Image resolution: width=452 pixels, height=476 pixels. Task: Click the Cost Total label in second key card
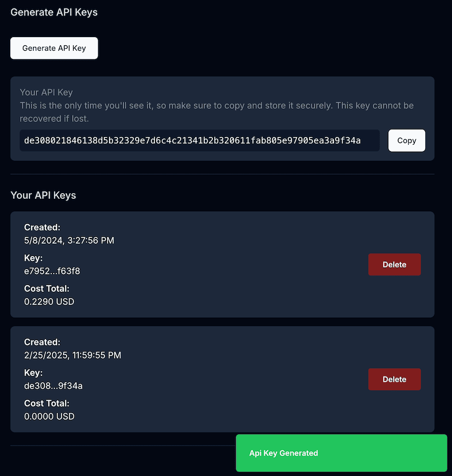(x=47, y=403)
